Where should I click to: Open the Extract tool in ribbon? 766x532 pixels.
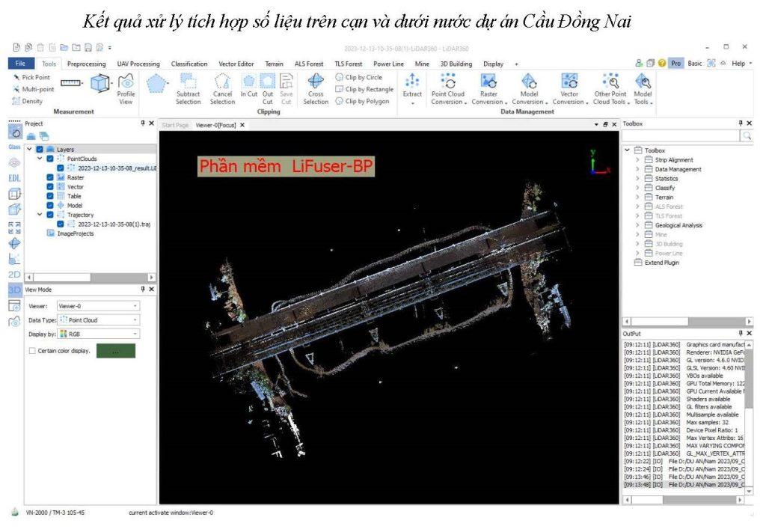[412, 88]
